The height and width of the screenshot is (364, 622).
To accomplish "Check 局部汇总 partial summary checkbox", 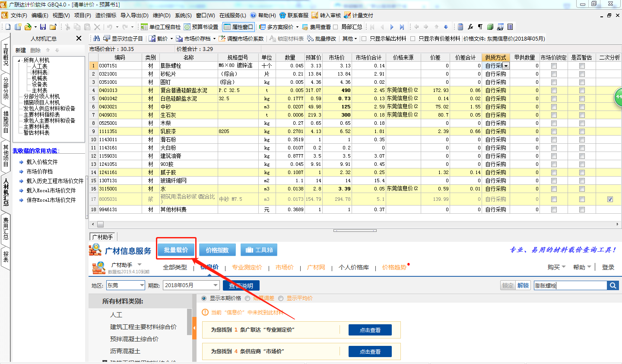I will point(336,27).
